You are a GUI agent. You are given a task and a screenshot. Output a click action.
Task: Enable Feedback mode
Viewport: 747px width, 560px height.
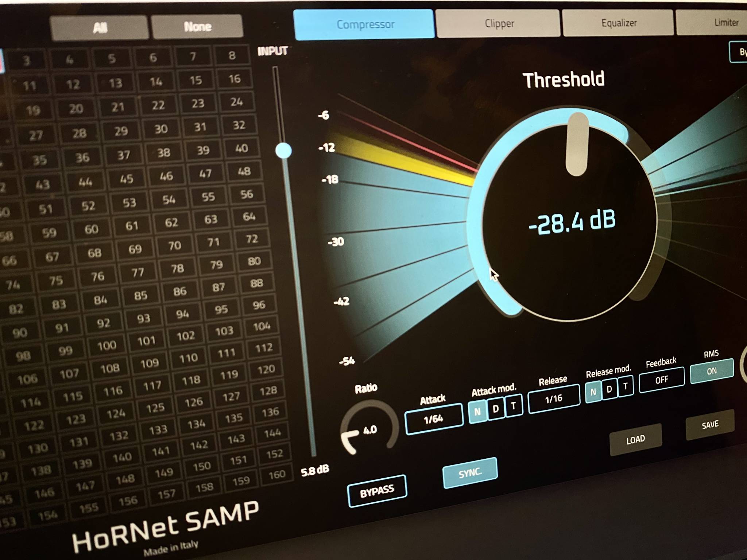(661, 379)
